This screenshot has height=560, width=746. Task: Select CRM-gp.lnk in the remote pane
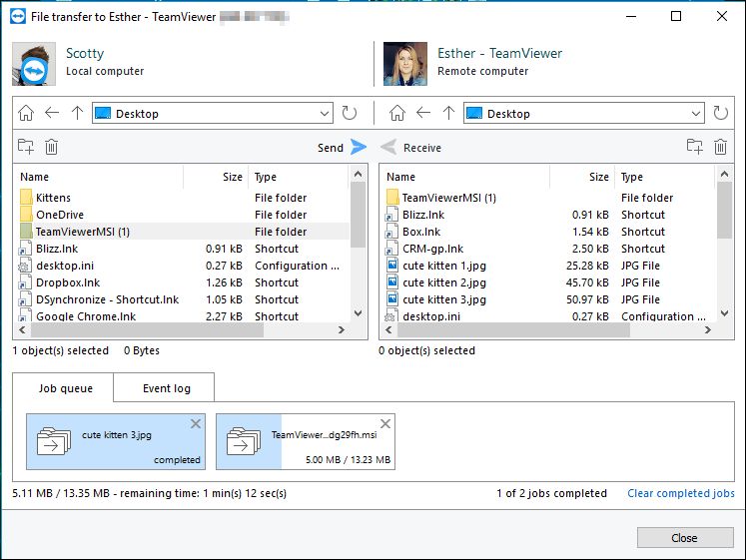point(549,249)
